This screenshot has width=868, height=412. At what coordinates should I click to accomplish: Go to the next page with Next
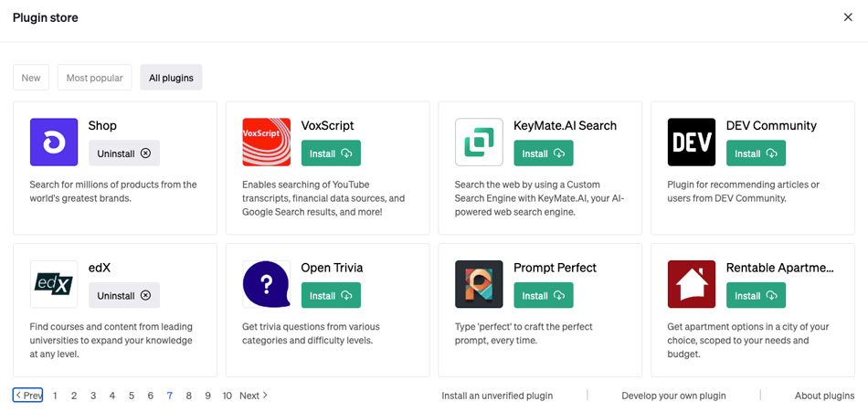(x=253, y=396)
